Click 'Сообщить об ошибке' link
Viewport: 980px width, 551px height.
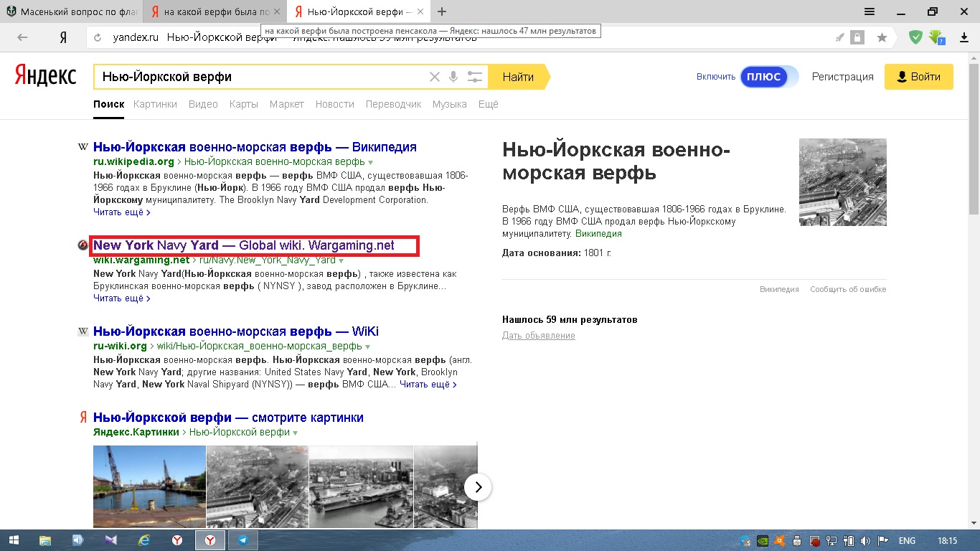(848, 289)
